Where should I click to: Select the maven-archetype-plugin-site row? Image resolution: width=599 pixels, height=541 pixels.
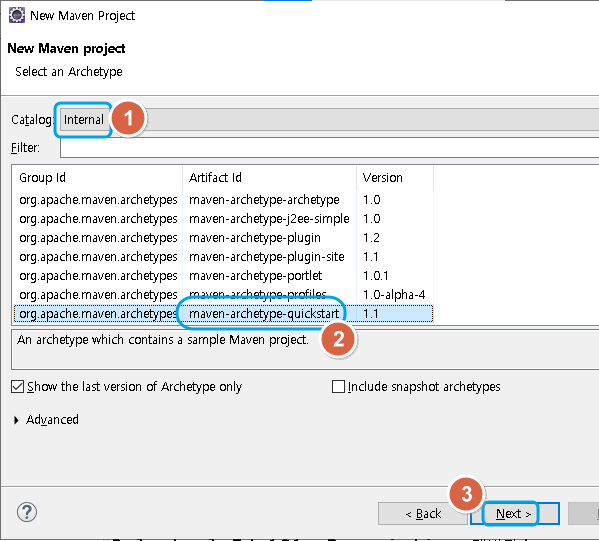[223, 257]
